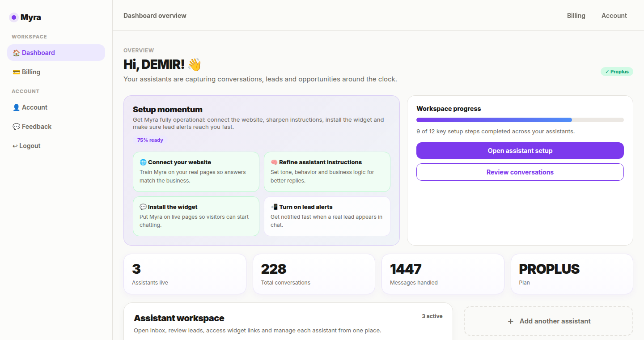Click the chat icon on Install the widget
The image size is (644, 340).
143,207
